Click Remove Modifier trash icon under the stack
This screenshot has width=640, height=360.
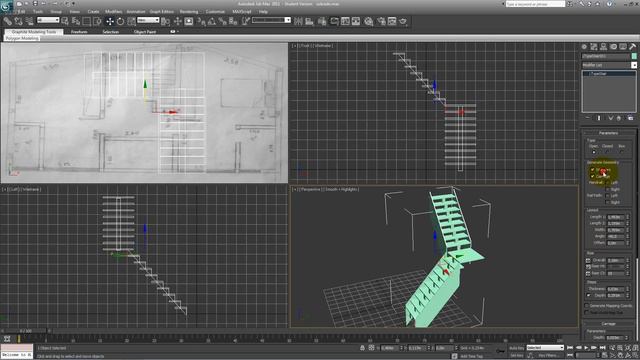click(619, 118)
